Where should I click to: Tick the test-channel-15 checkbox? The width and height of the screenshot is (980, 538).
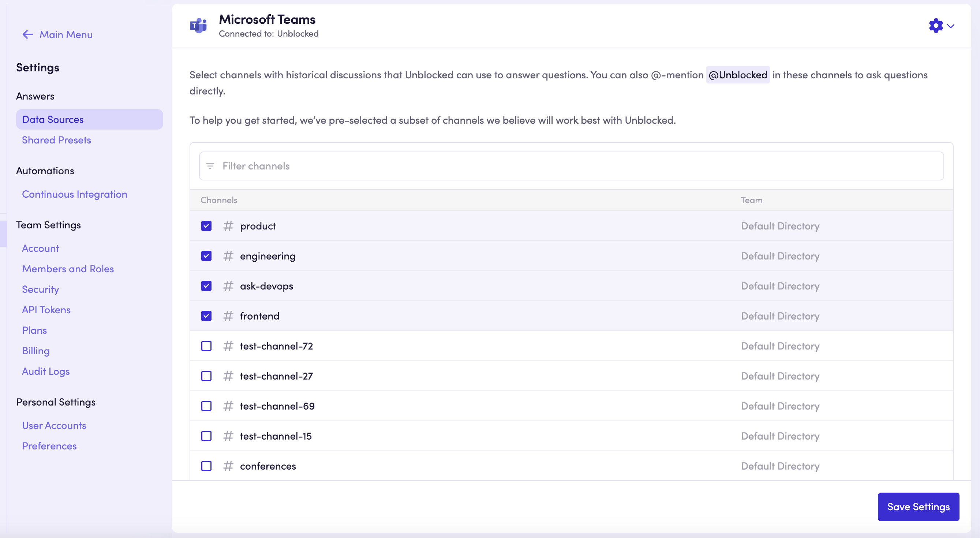click(x=206, y=436)
